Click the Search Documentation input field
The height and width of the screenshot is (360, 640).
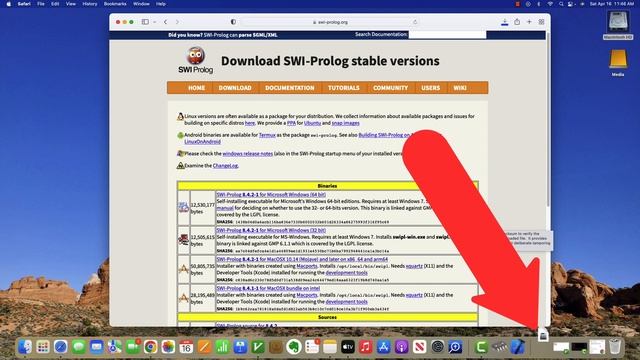click(x=447, y=35)
